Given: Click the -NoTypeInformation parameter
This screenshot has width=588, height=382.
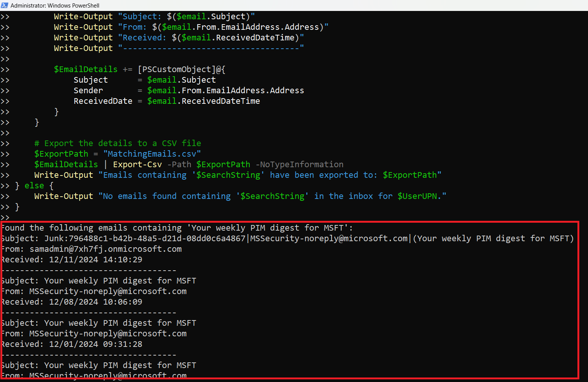Looking at the screenshot, I should point(299,165).
